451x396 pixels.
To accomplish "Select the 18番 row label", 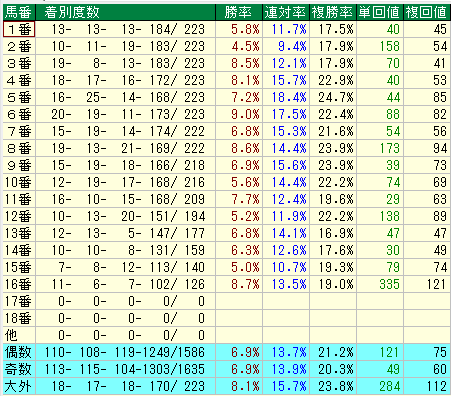I will (19, 318).
